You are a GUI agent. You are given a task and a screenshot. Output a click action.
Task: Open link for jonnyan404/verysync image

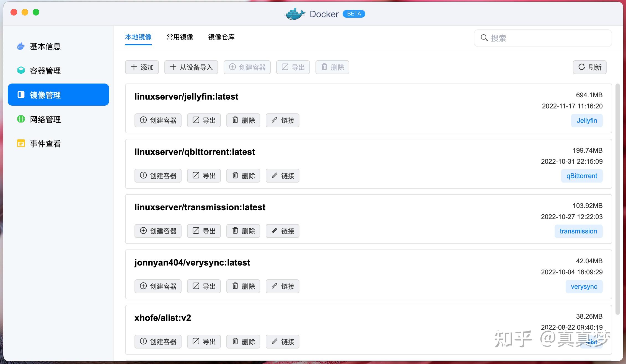coord(283,286)
